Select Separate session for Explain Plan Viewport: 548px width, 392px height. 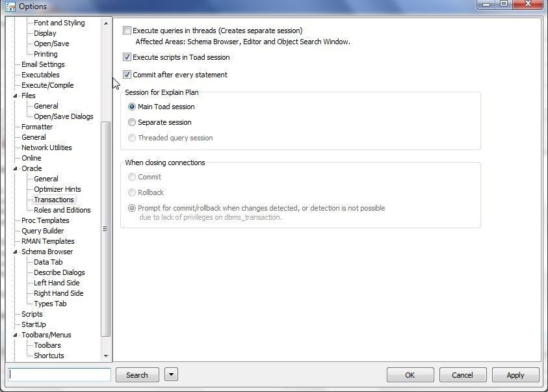132,122
